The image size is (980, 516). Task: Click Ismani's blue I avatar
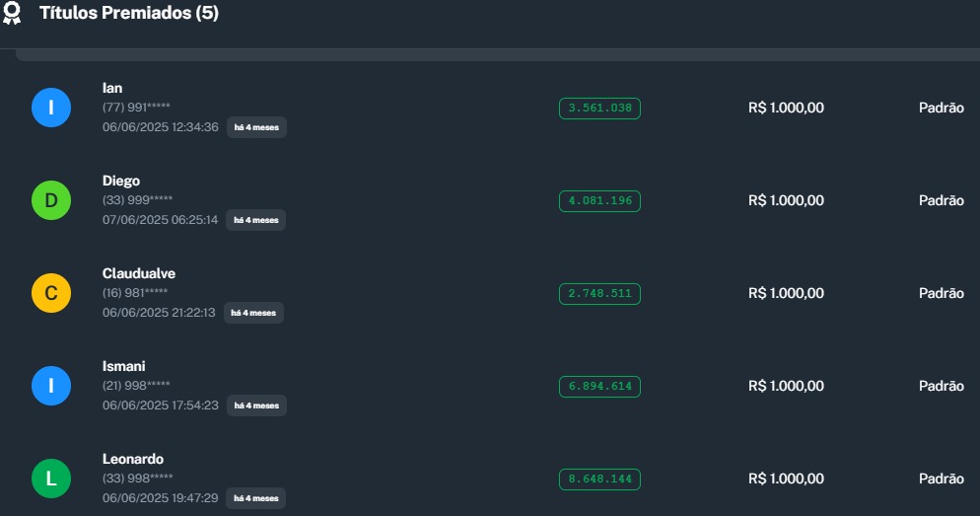pyautogui.click(x=51, y=386)
